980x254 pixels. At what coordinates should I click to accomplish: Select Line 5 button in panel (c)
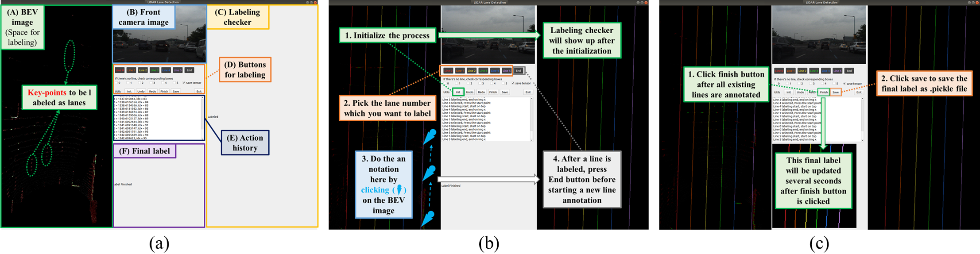[x=837, y=71]
